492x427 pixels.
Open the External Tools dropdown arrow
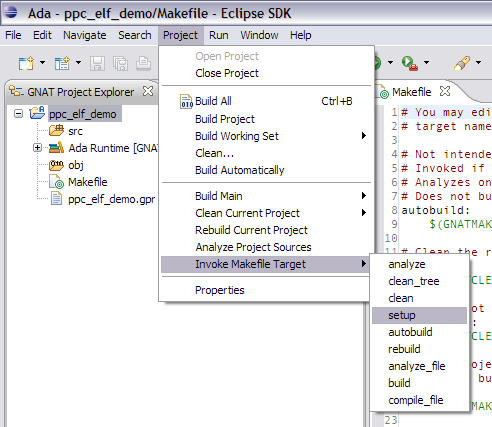tap(426, 62)
